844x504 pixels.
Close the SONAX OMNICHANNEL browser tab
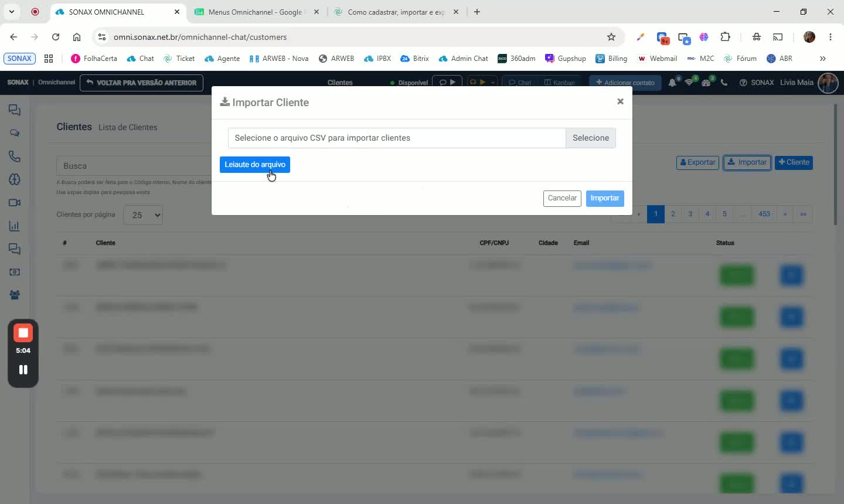click(x=177, y=12)
